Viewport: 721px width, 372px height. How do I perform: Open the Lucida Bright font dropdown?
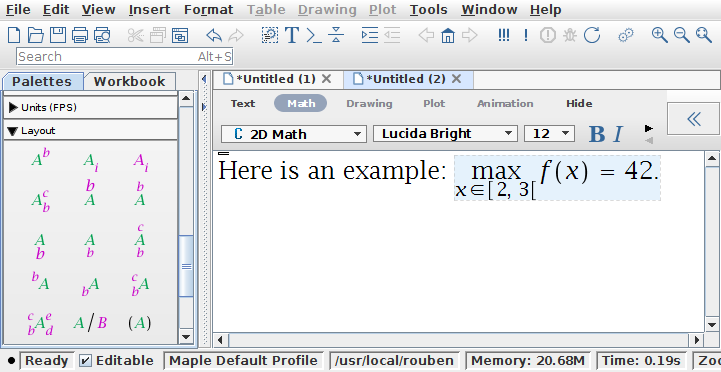[x=445, y=134]
